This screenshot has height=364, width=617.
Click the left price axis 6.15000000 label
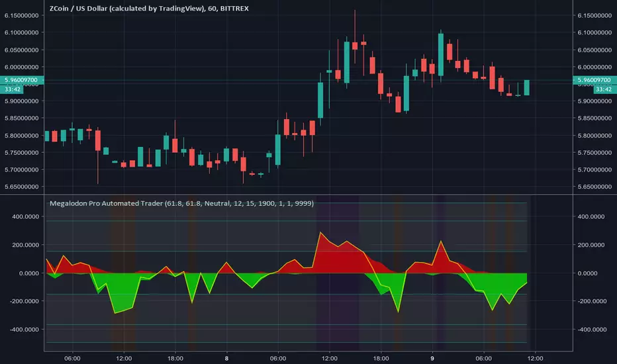(x=22, y=15)
